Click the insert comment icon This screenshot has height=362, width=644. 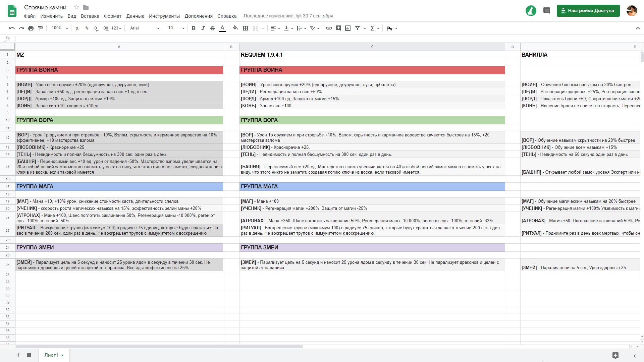[x=338, y=28]
